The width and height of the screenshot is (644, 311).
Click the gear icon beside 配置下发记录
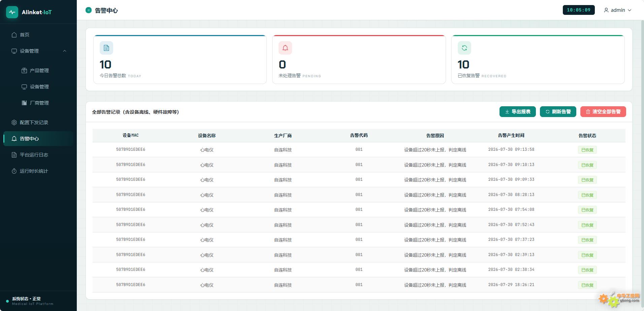point(14,122)
